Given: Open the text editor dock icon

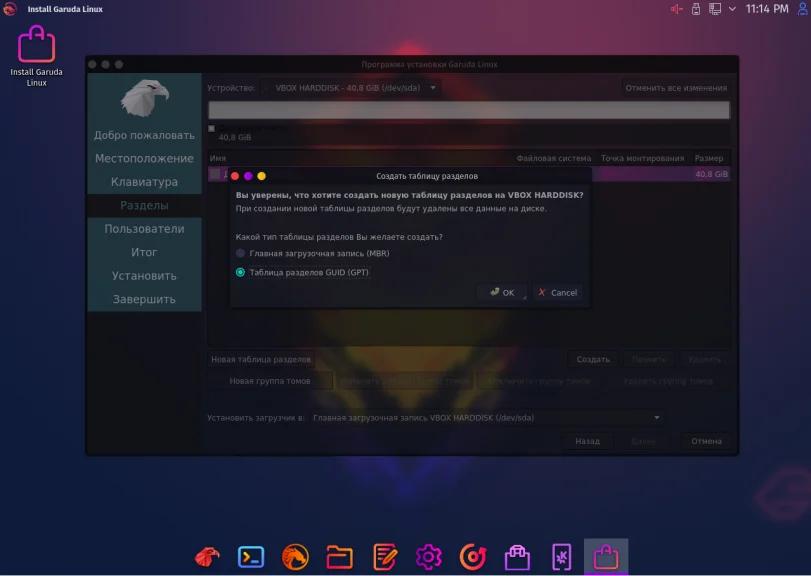Looking at the screenshot, I should tap(385, 558).
